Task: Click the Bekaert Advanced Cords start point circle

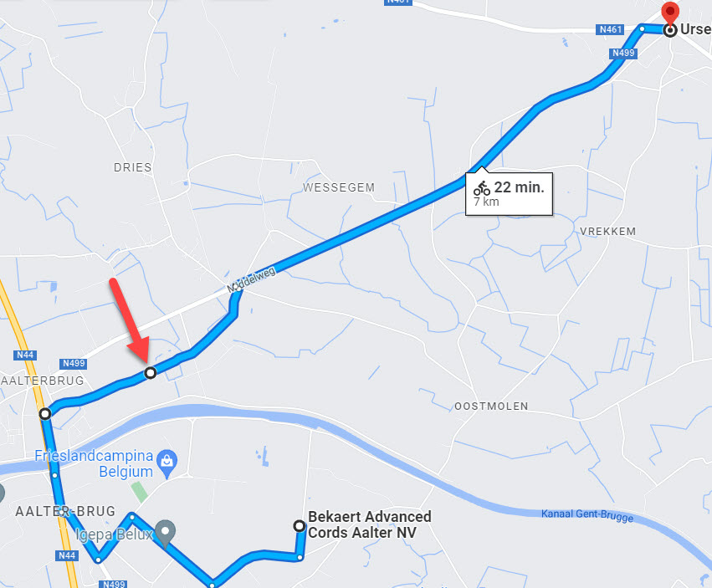Action: (299, 526)
